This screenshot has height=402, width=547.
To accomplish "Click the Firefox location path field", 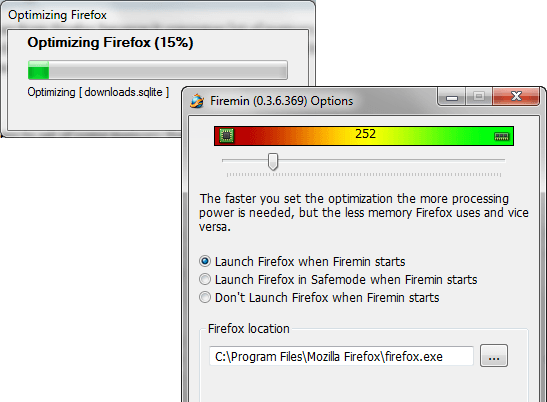I will pyautogui.click(x=341, y=356).
